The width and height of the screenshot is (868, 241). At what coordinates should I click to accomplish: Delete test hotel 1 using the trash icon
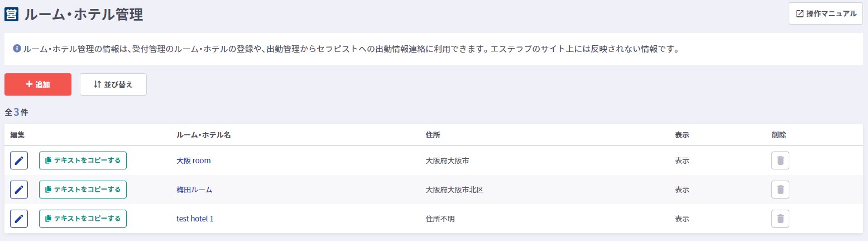tap(780, 219)
